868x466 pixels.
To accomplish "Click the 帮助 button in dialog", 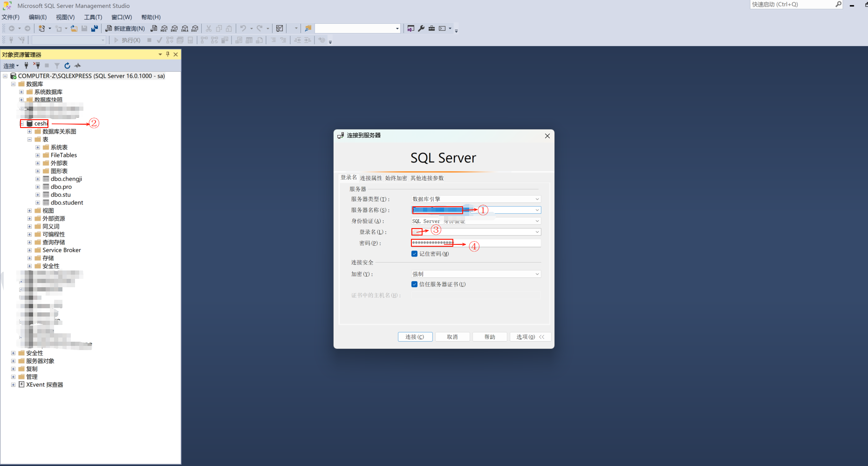I will [490, 337].
